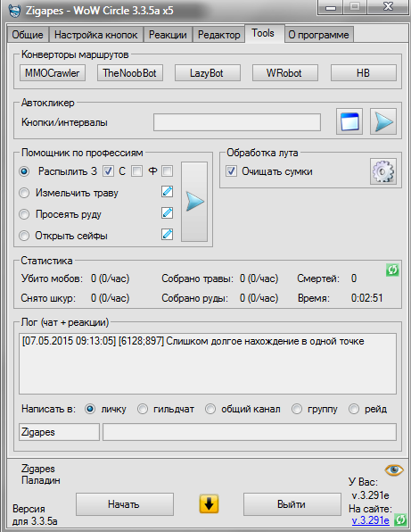Select the Открыть сейфы radio option
The image size is (411, 532).
pos(24,236)
